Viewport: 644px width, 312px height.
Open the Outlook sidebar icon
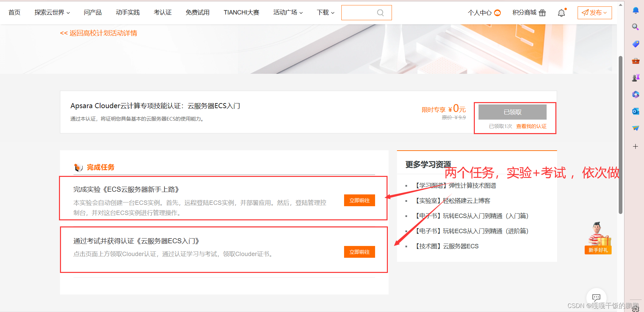tap(636, 111)
